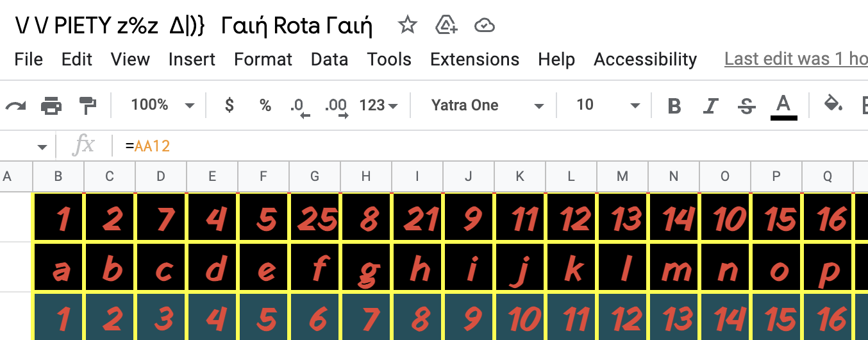Image resolution: width=868 pixels, height=340 pixels.
Task: Open the zoom 100% dropdown
Action: (163, 105)
